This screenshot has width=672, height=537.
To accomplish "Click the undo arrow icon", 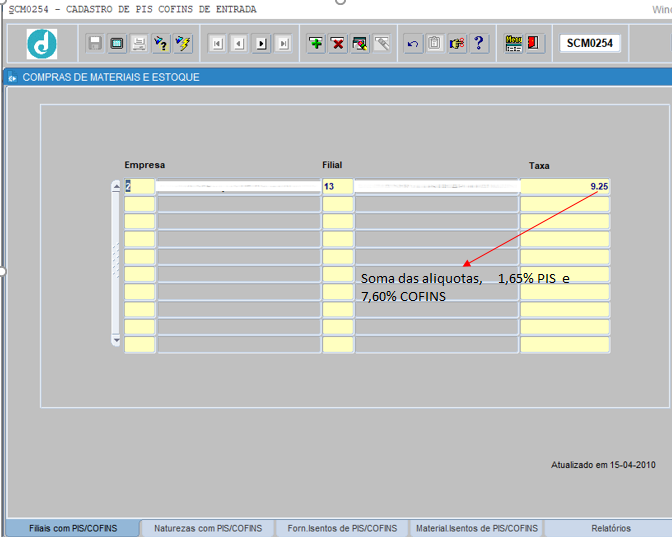I will click(413, 43).
